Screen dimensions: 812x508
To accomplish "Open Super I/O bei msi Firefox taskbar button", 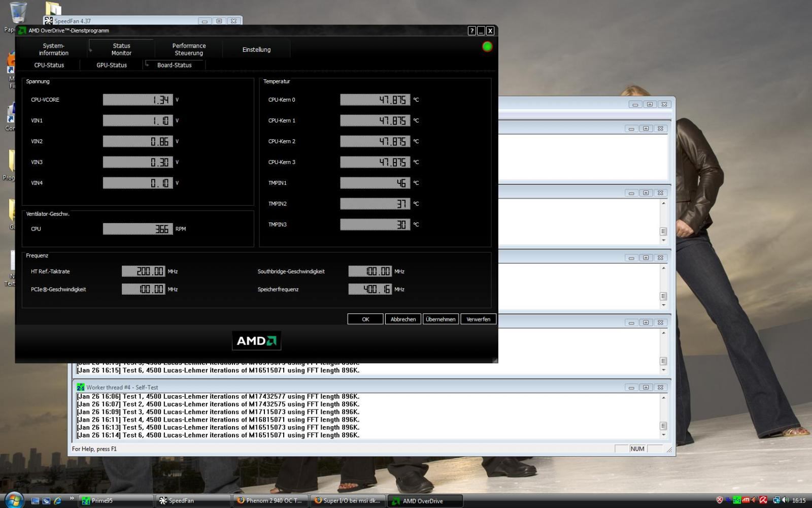I will click(348, 500).
